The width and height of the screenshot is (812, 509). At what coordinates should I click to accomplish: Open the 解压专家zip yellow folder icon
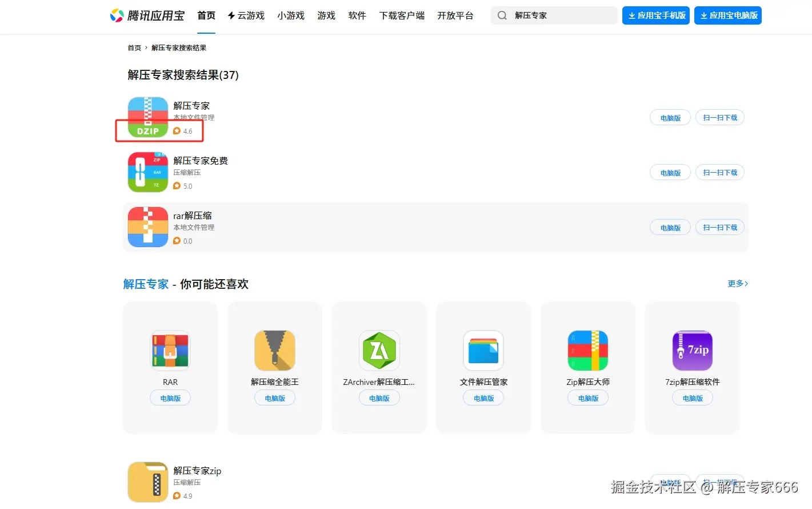pyautogui.click(x=147, y=482)
